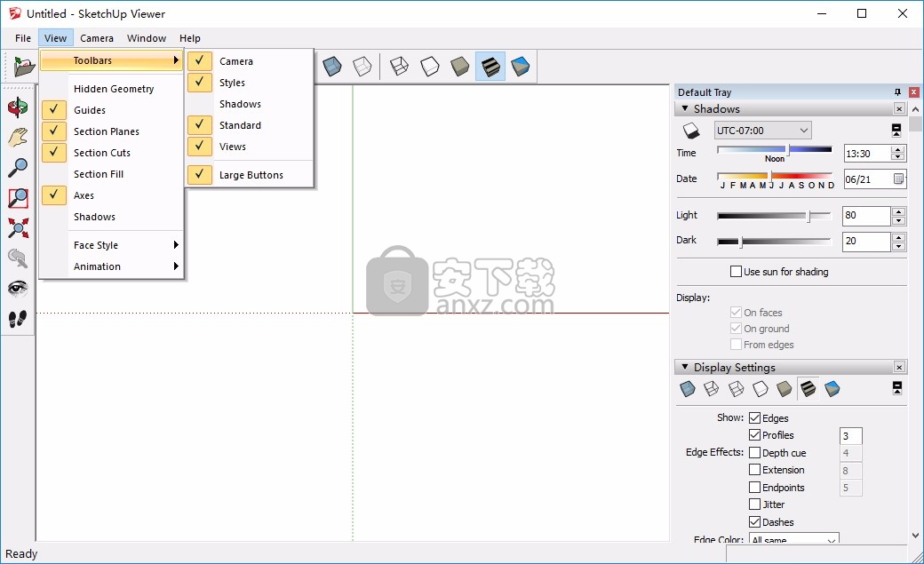Toggle the On faces checkbox
The image size is (924, 564).
(x=736, y=313)
